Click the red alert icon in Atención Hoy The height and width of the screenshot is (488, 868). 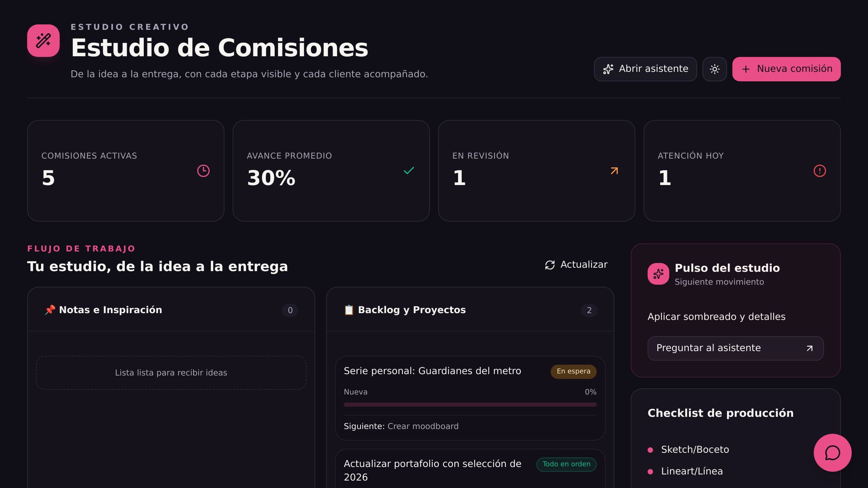coord(820,171)
